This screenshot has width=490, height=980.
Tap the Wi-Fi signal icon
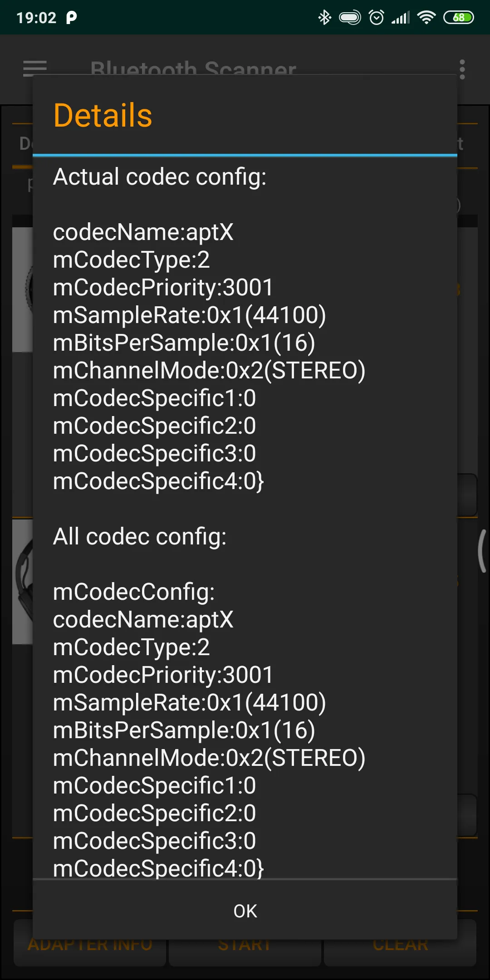pos(426,17)
